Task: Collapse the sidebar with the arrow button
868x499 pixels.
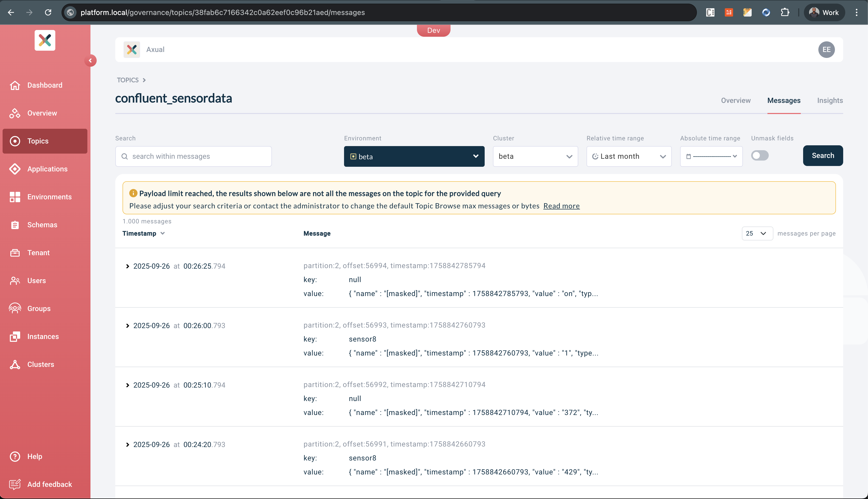Action: click(x=90, y=60)
